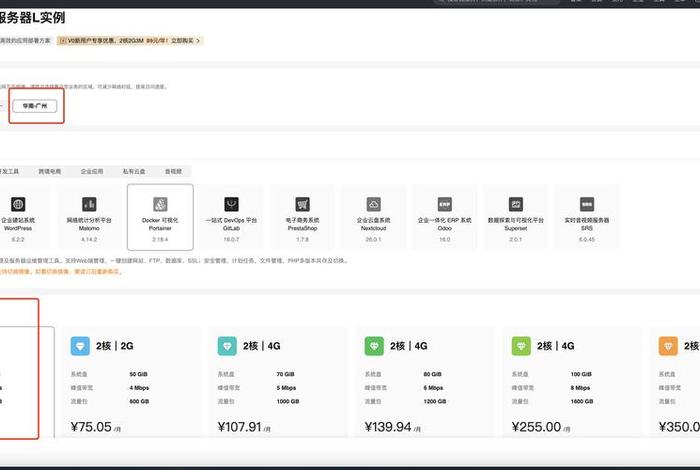Choose the 华南-广州 region button
This screenshot has width=700, height=470.
(35, 106)
